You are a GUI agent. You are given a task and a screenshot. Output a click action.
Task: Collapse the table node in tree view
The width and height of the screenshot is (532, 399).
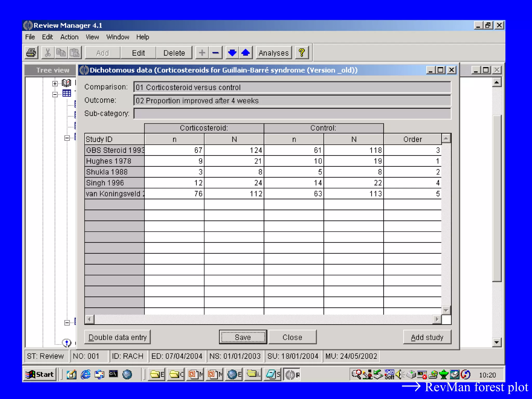(x=55, y=94)
